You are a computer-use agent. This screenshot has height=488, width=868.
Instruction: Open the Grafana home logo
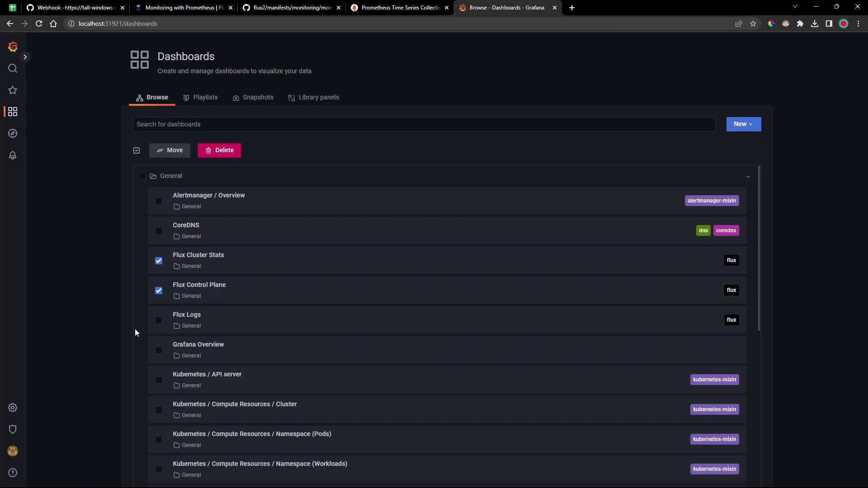click(13, 47)
